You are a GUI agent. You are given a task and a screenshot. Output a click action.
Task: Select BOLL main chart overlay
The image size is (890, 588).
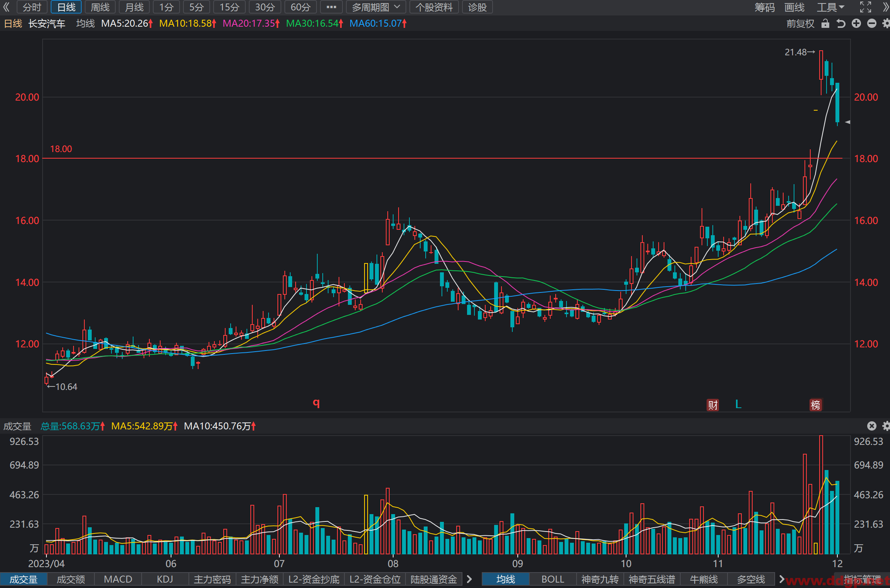click(553, 579)
